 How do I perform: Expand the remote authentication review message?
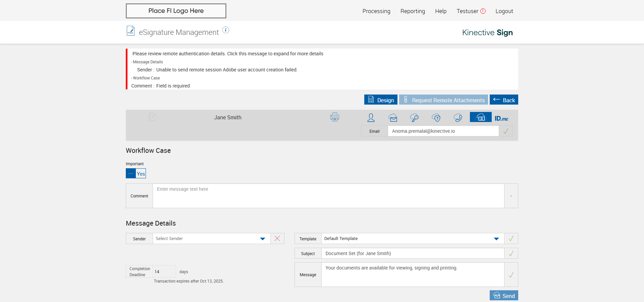[x=228, y=54]
